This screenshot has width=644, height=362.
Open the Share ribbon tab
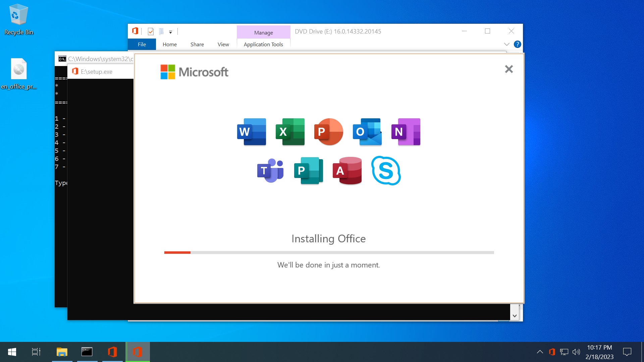click(197, 44)
